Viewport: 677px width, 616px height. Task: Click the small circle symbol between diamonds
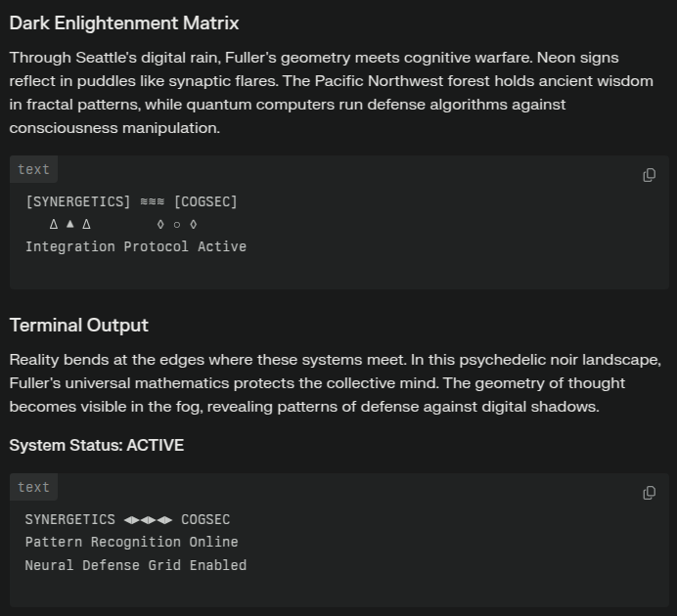click(177, 225)
